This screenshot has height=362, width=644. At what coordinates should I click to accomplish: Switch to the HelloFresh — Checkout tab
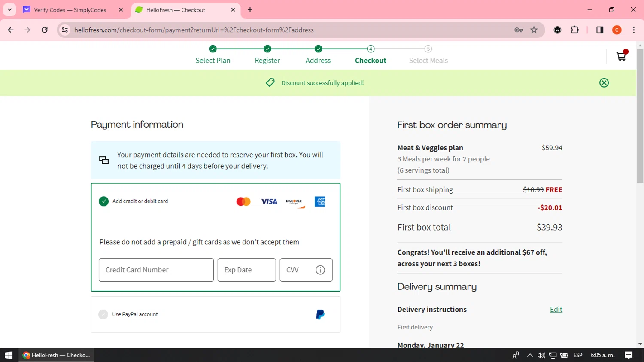(185, 10)
